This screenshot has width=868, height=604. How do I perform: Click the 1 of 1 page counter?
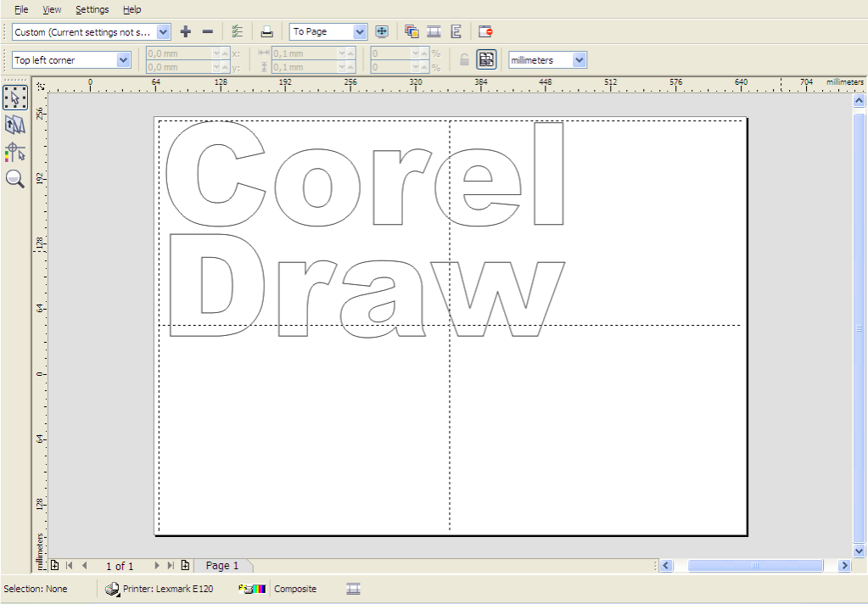point(120,566)
